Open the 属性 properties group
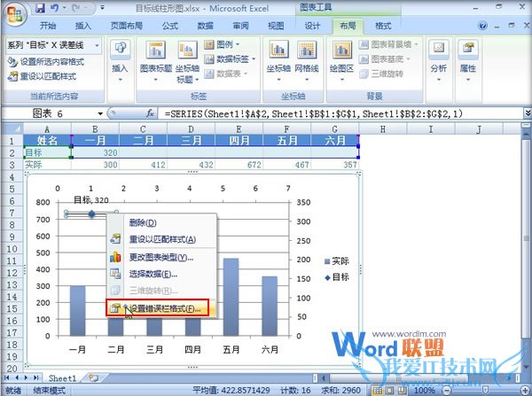 click(x=468, y=61)
